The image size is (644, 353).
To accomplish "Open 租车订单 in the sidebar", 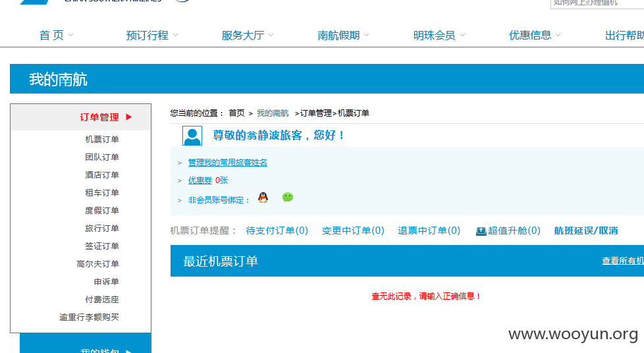I will (102, 193).
